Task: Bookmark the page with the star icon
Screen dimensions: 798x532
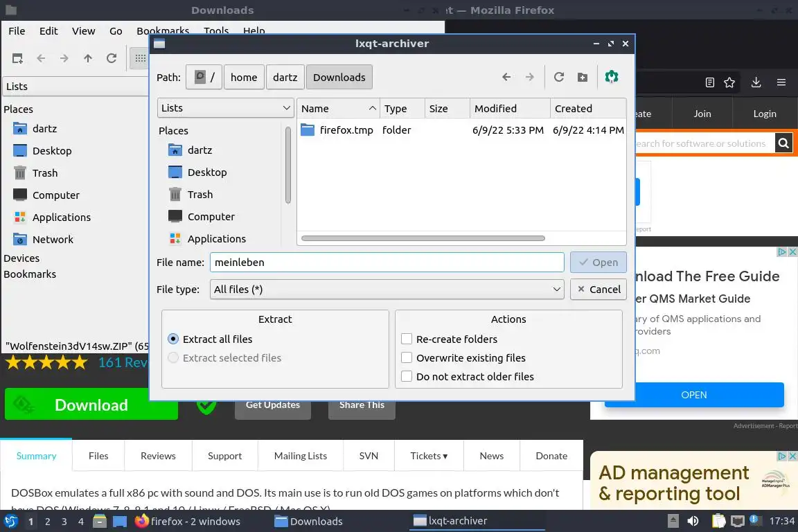Action: click(x=729, y=82)
